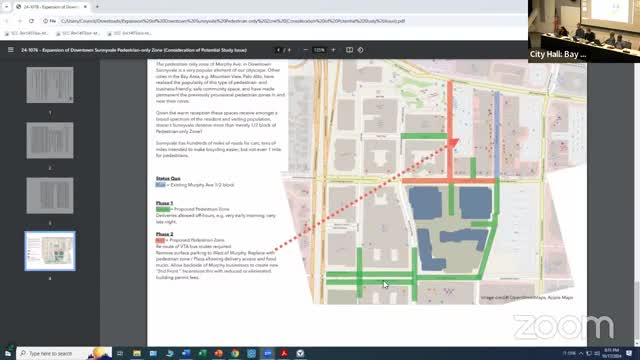This screenshot has width=640, height=360.
Task: Click the taskbar clock and date
Action: (x=611, y=353)
